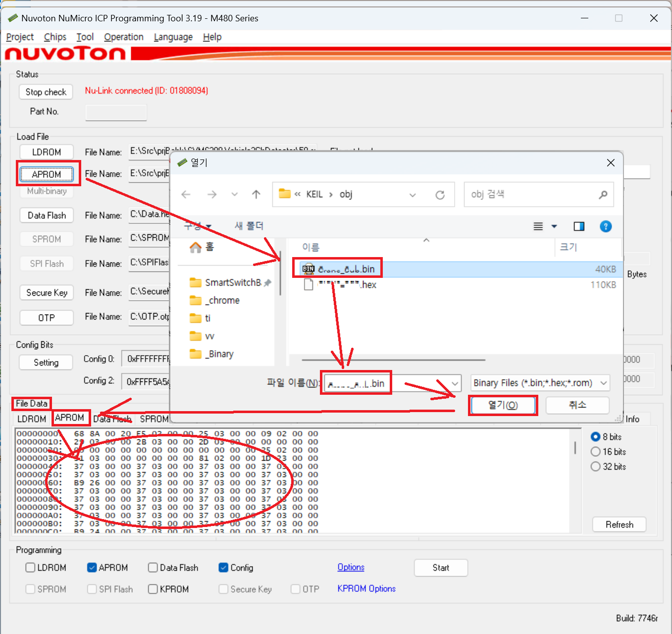Select the 16 bits radio button
The height and width of the screenshot is (634, 672).
click(x=596, y=452)
